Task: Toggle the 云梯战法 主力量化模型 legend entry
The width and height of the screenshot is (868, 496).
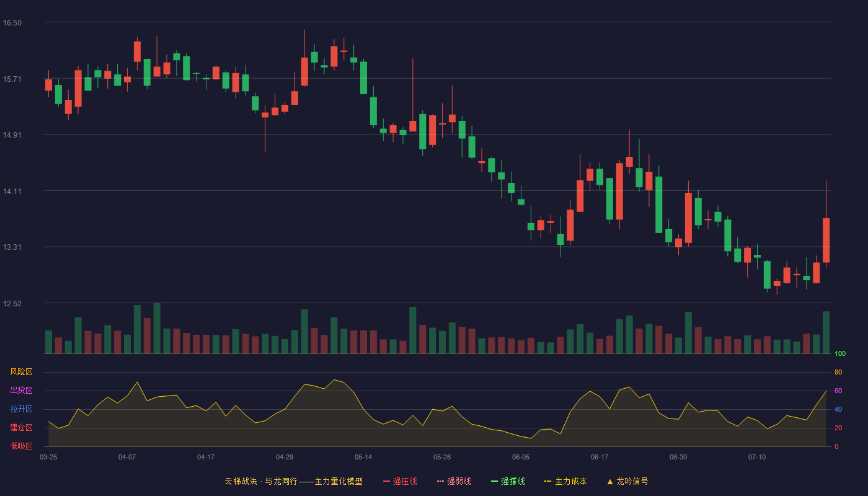Action: pos(294,481)
